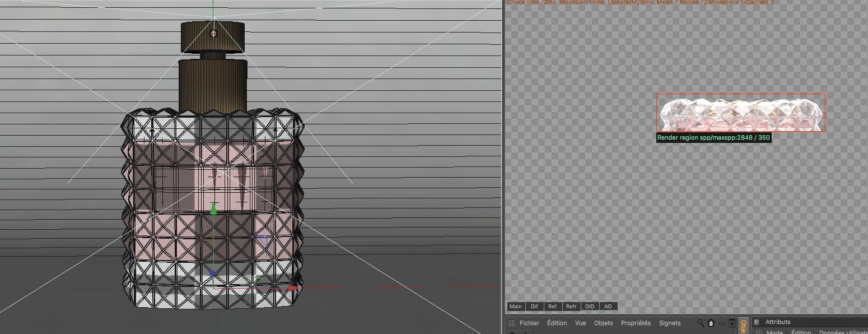Grab the red X-axis arrow handle

pyautogui.click(x=293, y=287)
